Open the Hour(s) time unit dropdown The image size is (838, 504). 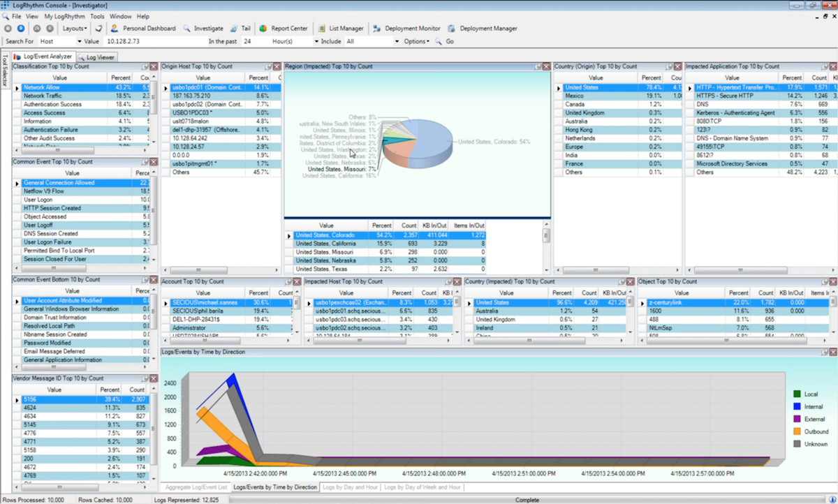pos(316,41)
